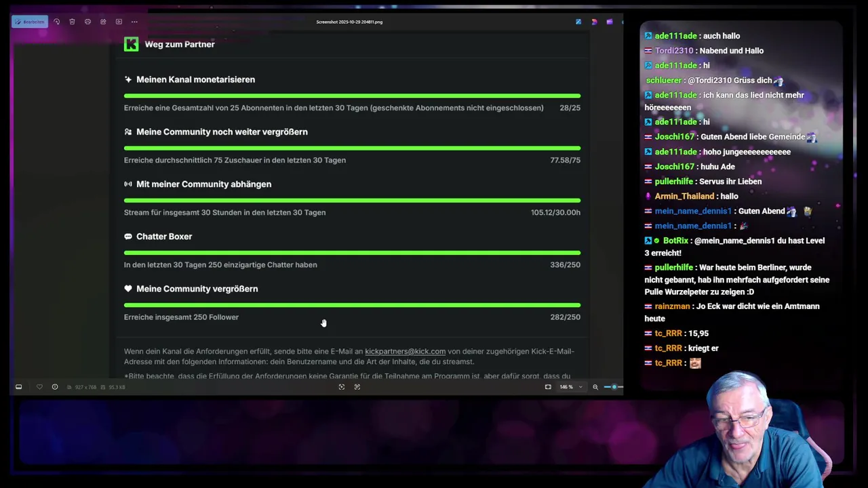
Task: Mark image as favorite with heart icon
Action: click(x=39, y=387)
